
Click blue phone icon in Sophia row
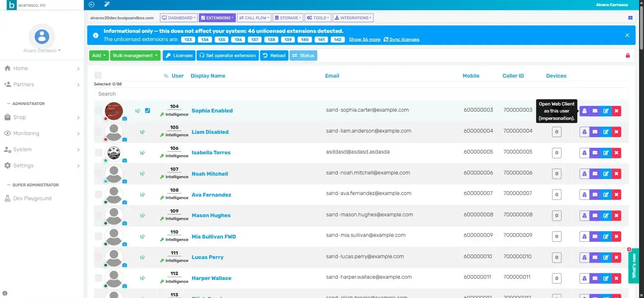(x=147, y=110)
